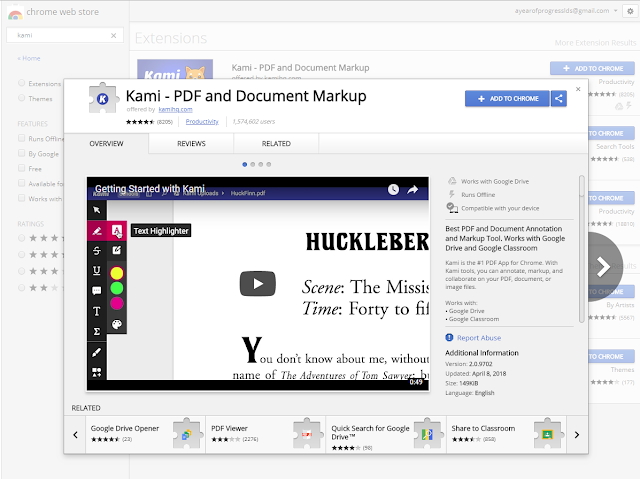Click the Watch Later clock icon on video

coord(393,189)
